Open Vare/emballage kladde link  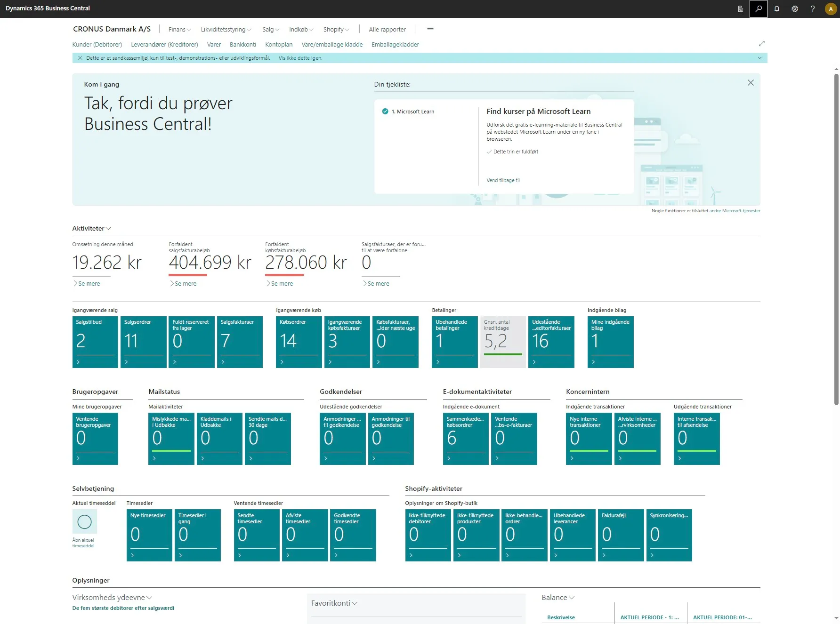click(332, 44)
